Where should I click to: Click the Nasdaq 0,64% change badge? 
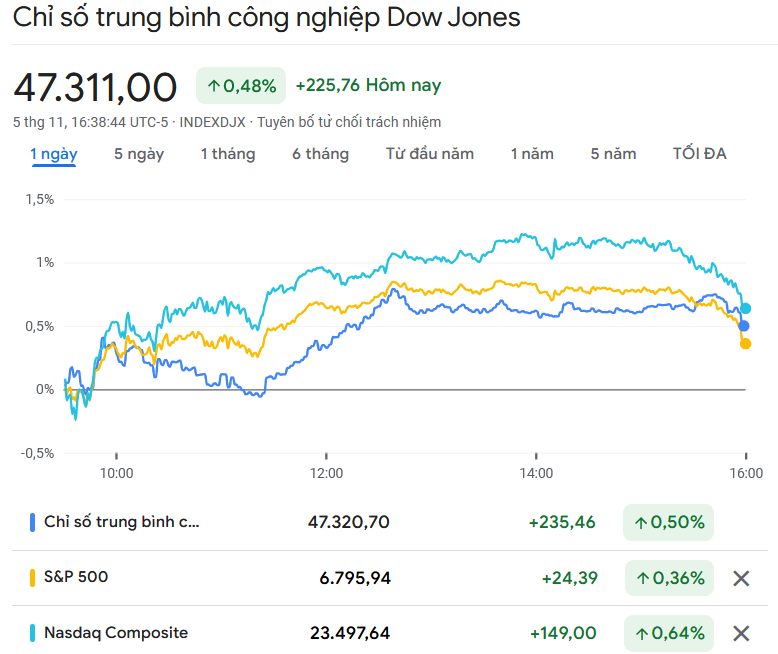[x=669, y=633]
